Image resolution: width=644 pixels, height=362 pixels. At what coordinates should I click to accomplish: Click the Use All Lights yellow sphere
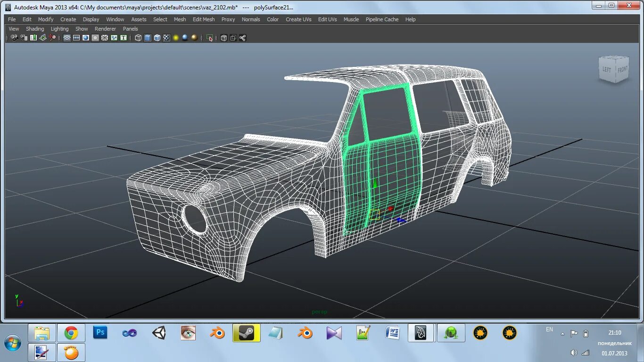pos(176,38)
